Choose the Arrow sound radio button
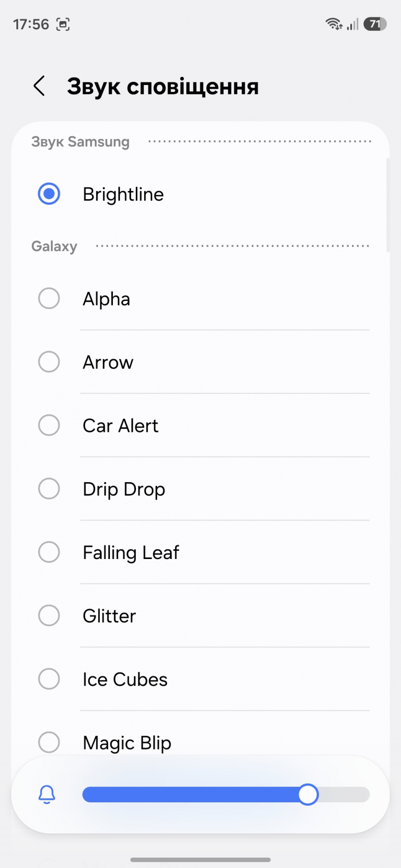 [49, 362]
